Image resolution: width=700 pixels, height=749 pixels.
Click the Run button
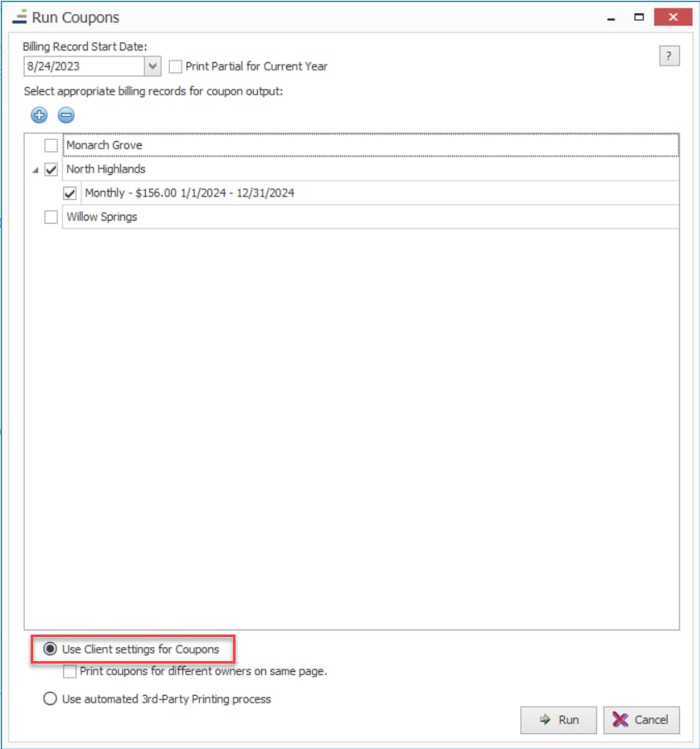(x=558, y=720)
